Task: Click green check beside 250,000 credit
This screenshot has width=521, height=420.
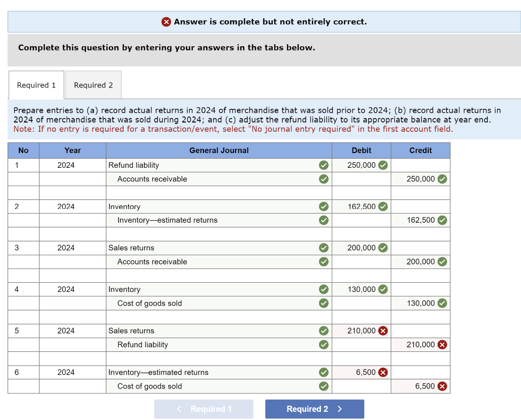Action: click(442, 179)
